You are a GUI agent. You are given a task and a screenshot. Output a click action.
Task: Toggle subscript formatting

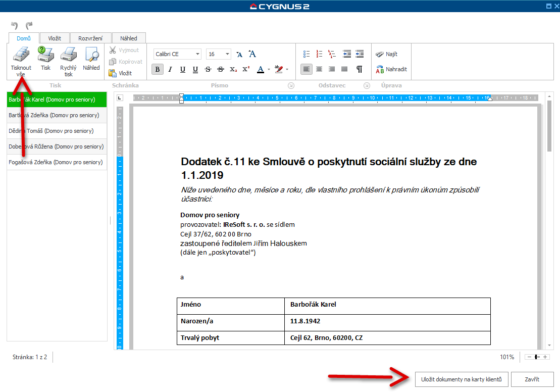coord(233,69)
